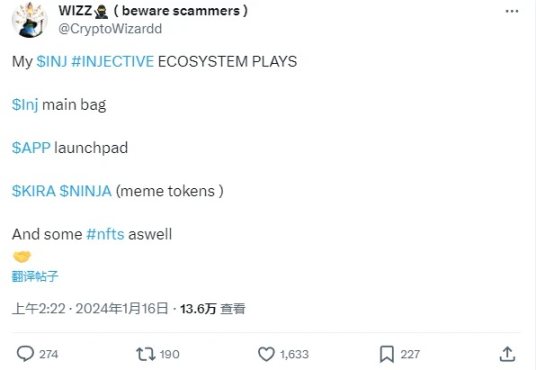Click the WIZZ profile avatar
The width and height of the screenshot is (536, 370).
pos(29,20)
